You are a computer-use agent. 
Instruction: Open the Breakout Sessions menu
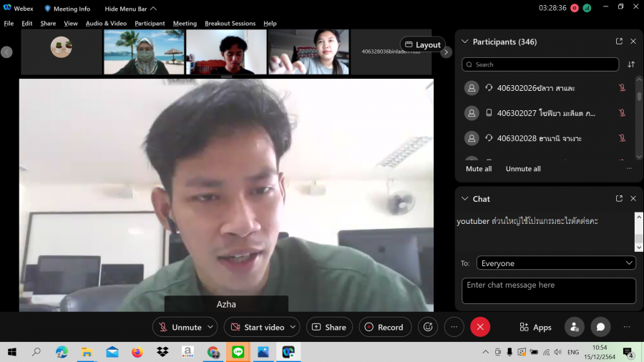pyautogui.click(x=230, y=24)
